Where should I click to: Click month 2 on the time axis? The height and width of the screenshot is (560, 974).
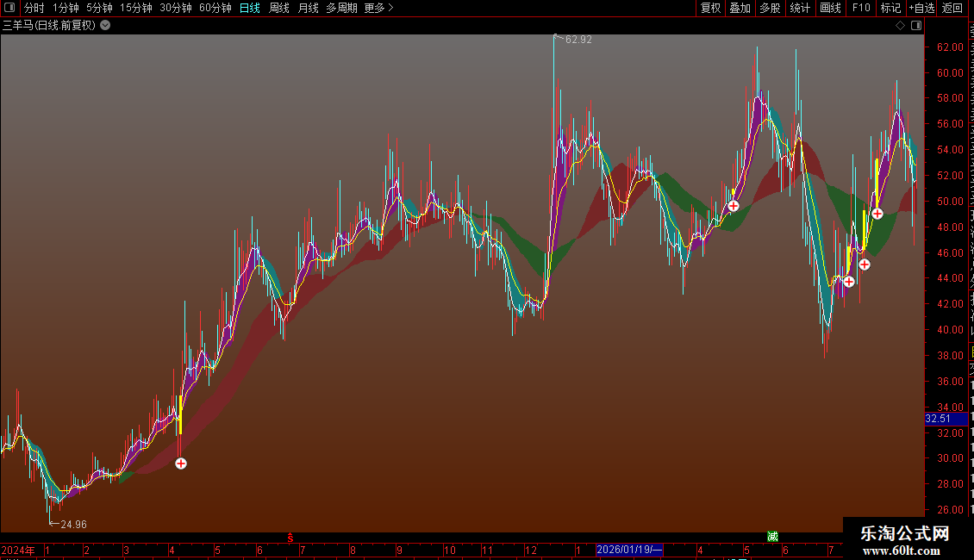[86, 550]
